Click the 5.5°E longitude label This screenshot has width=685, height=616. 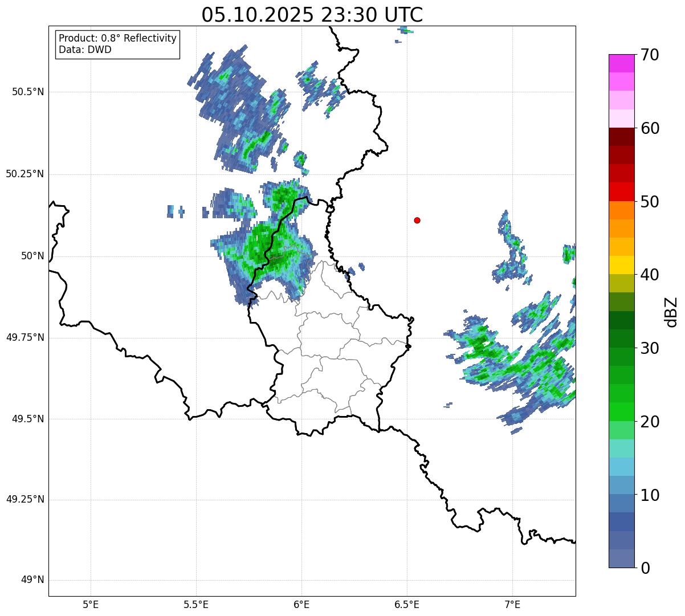[x=196, y=604]
